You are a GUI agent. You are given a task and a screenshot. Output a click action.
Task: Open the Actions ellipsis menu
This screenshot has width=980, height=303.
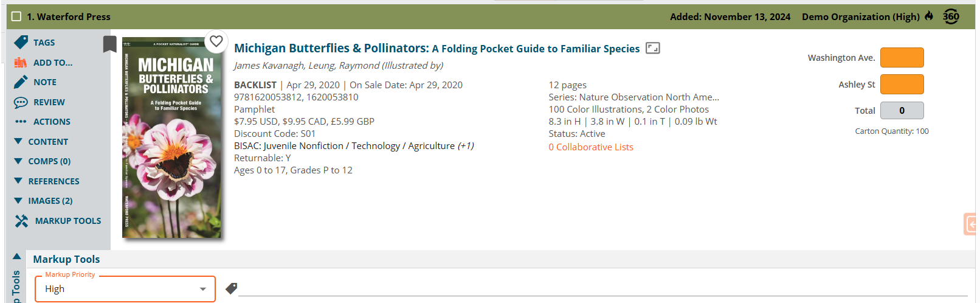21,122
